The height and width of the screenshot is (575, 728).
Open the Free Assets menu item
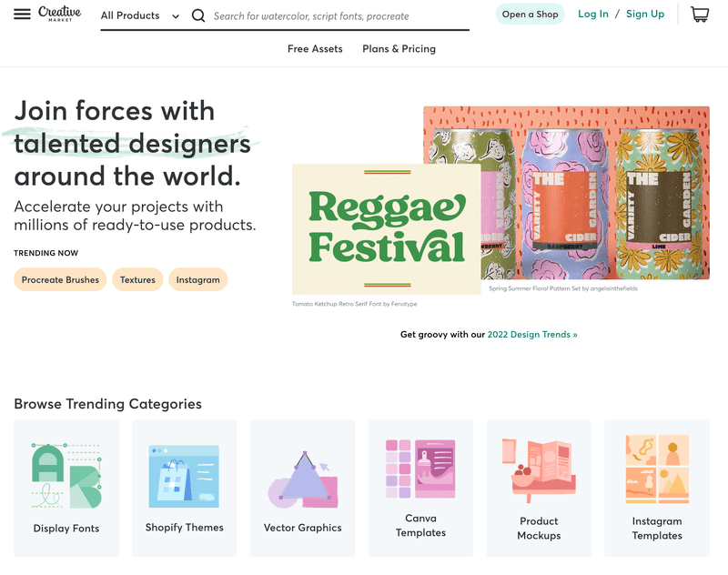coord(315,49)
